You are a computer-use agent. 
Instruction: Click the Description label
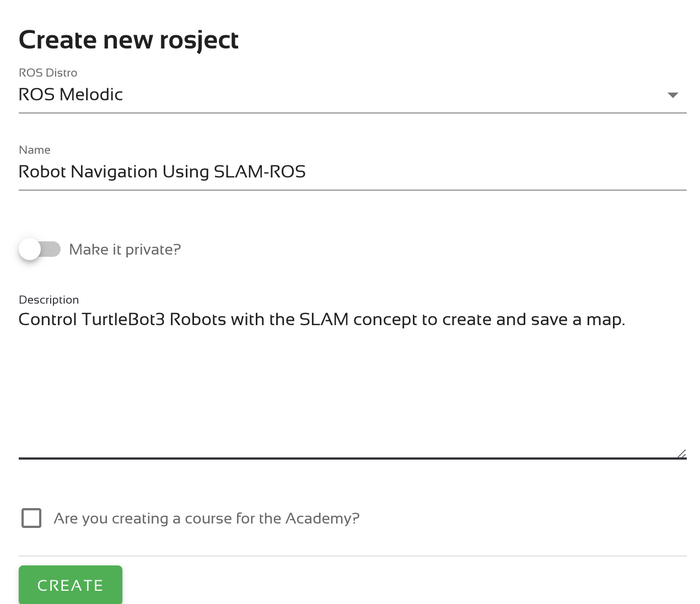(x=49, y=300)
